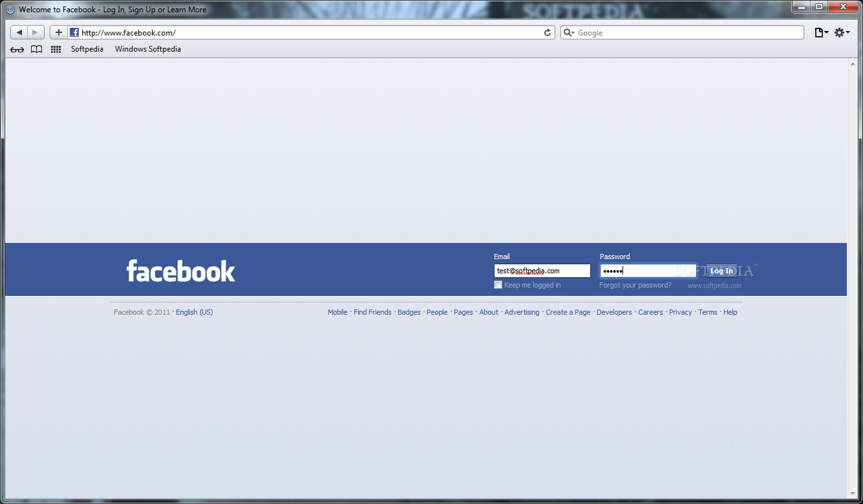This screenshot has width=863, height=504.
Task: Click the browser Forward arrow button
Action: point(36,32)
